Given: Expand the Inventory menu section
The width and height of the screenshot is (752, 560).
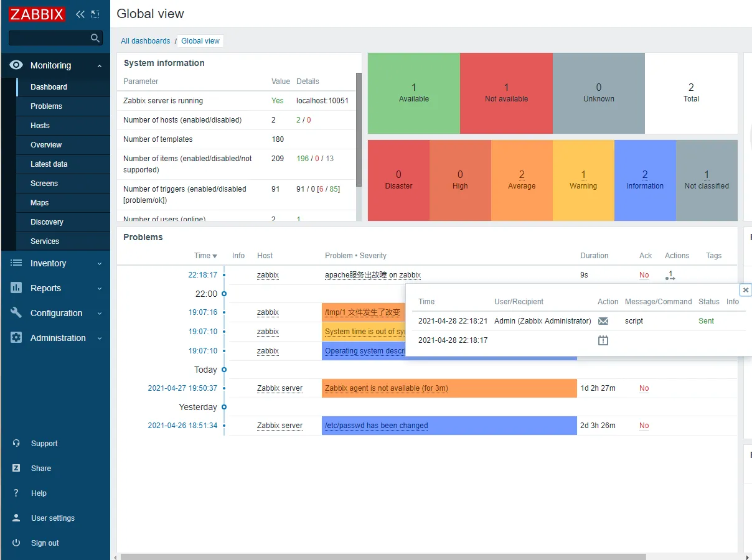Looking at the screenshot, I should point(100,264).
